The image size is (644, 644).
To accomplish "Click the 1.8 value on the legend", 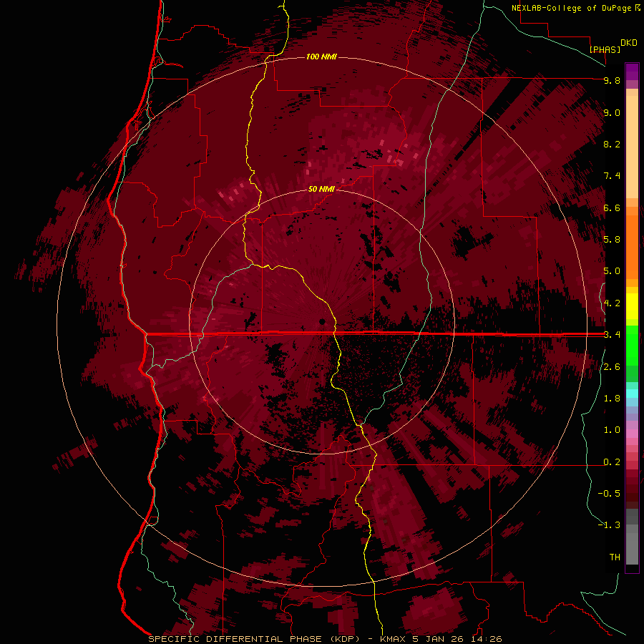I will [x=612, y=399].
